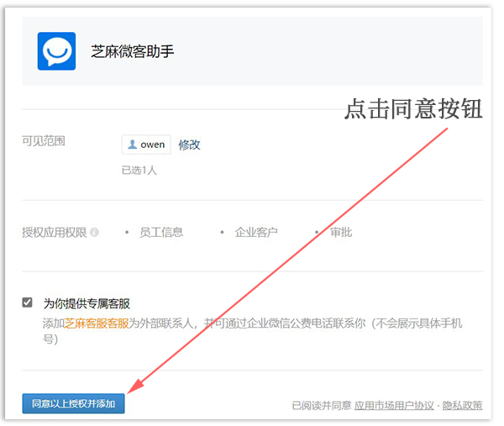The height and width of the screenshot is (426, 504).
Task: Click the 授权应用权限 label
Action: tap(55, 232)
